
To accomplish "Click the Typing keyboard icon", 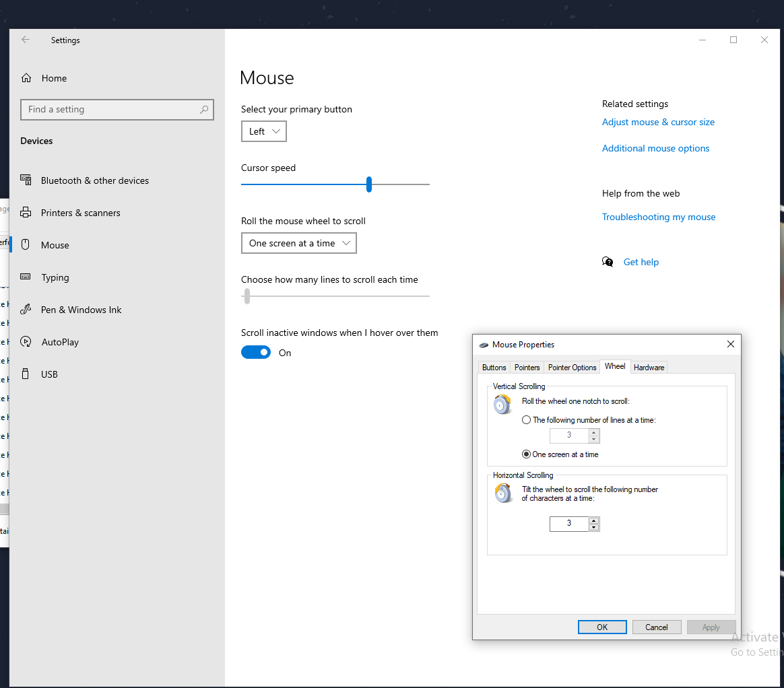I will pyautogui.click(x=26, y=277).
